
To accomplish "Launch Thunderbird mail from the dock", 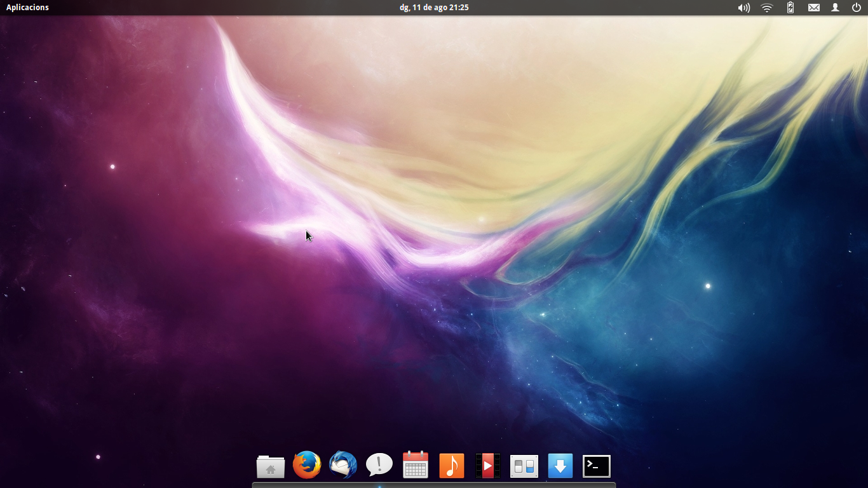I will 343,465.
